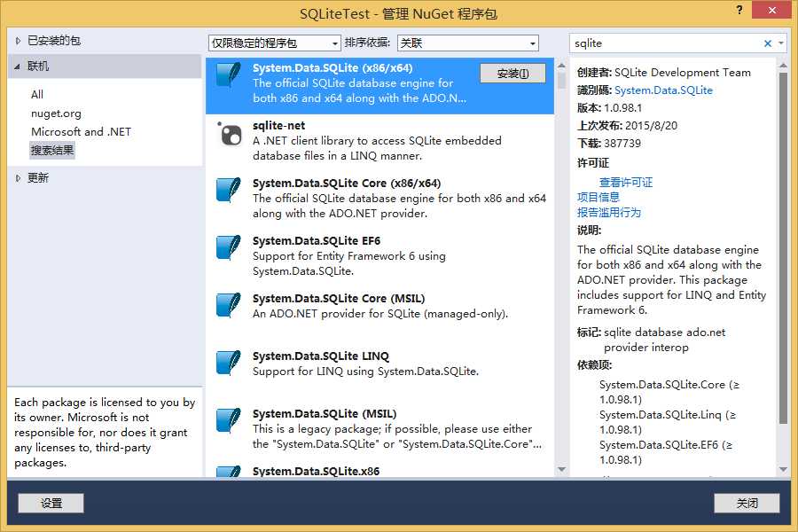
Task: Click the details pane scrollbar thumb
Action: pos(783,248)
